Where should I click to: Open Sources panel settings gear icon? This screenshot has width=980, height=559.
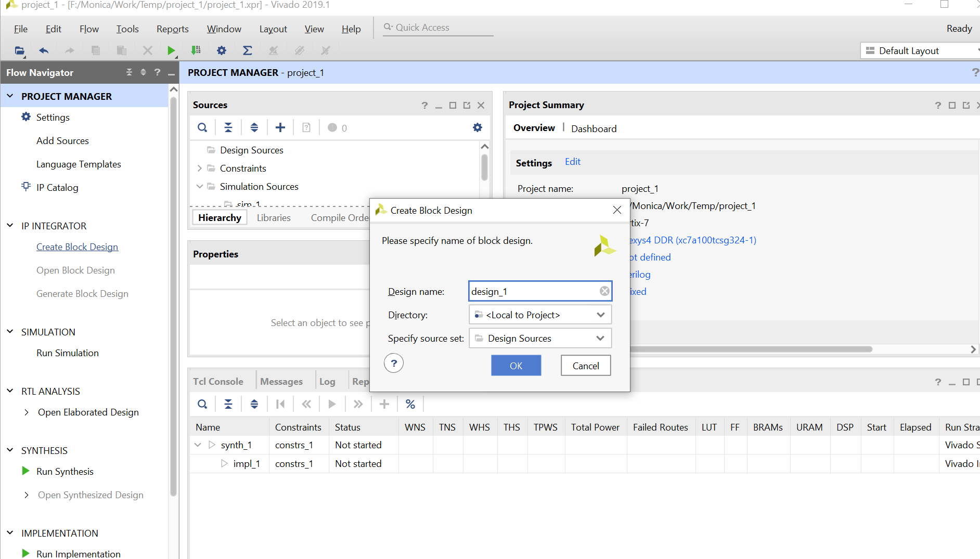tap(478, 127)
